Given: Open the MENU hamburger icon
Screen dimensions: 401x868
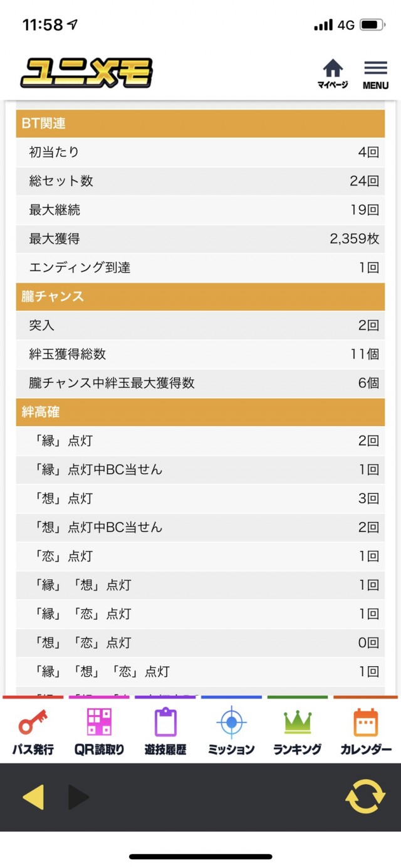Looking at the screenshot, I should coord(375,75).
